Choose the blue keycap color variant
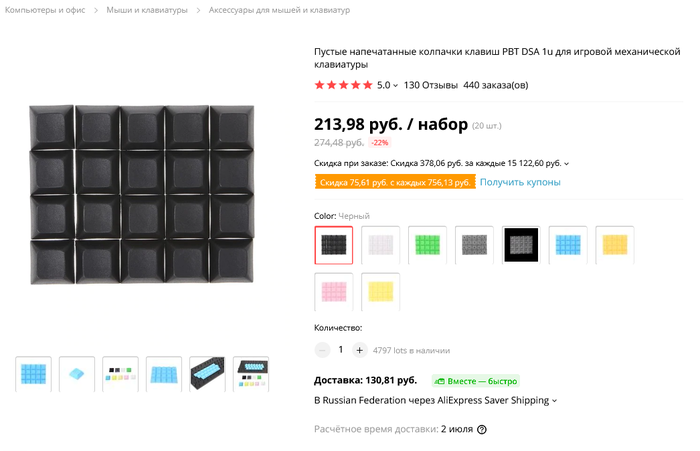This screenshot has height=451, width=700. coord(567,245)
